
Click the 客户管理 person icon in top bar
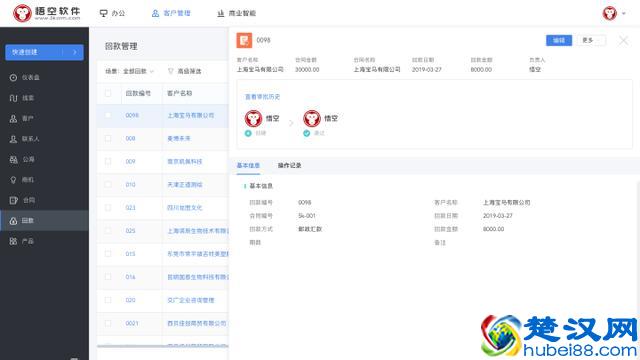(x=155, y=13)
